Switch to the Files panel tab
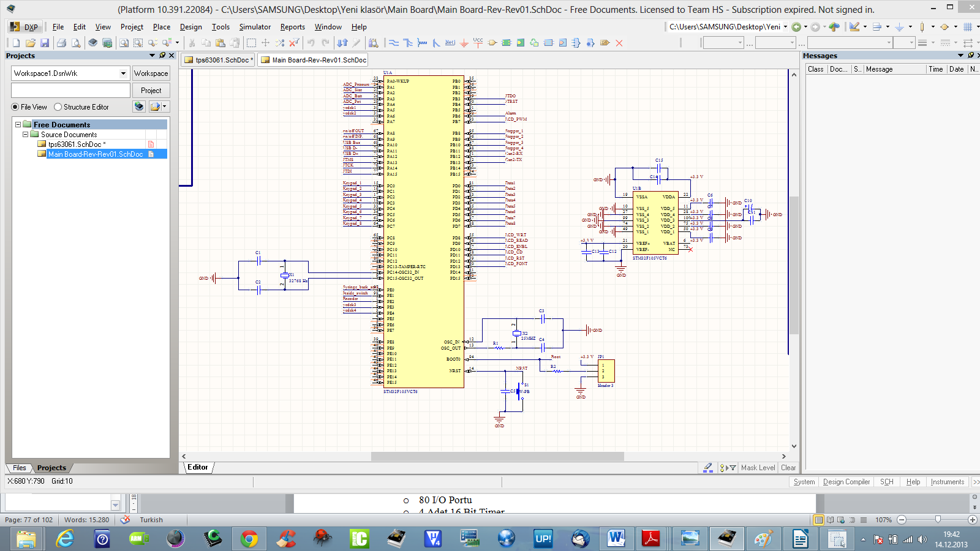 20,468
